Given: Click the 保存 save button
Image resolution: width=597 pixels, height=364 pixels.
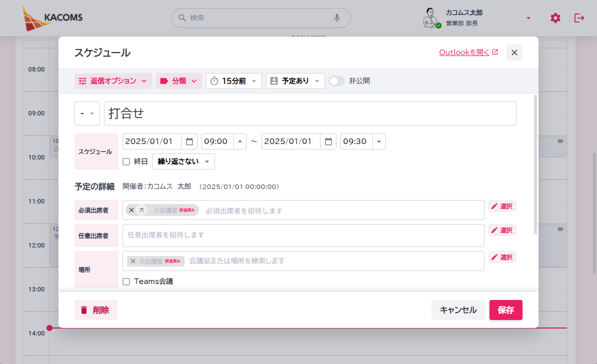Looking at the screenshot, I should pyautogui.click(x=505, y=310).
